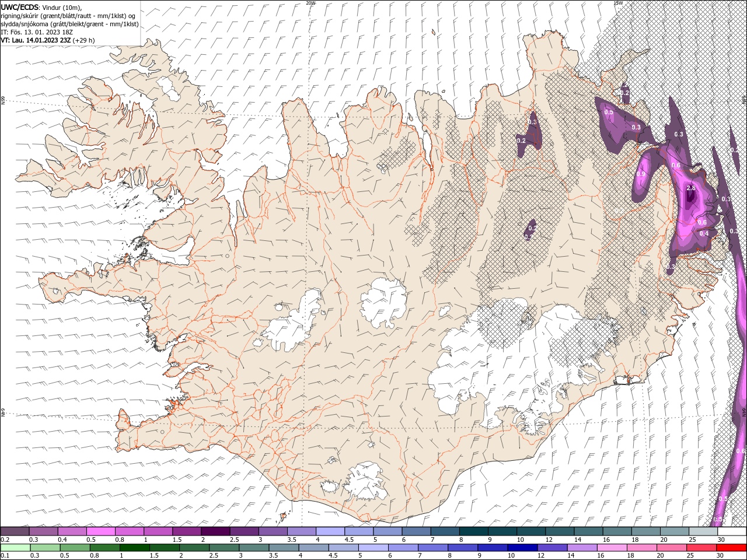The width and height of the screenshot is (747, 560).
Task: Pick the light grey final swatch of top scale
Action: tap(703, 531)
